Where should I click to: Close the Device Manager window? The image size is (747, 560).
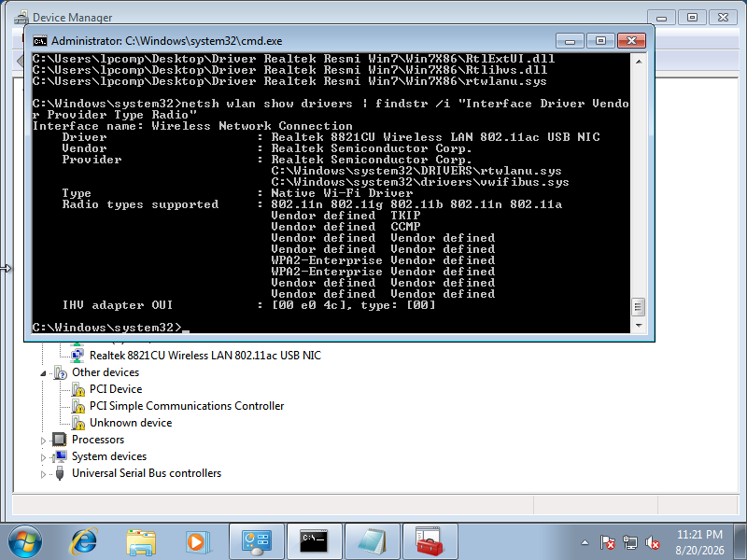[x=723, y=18]
